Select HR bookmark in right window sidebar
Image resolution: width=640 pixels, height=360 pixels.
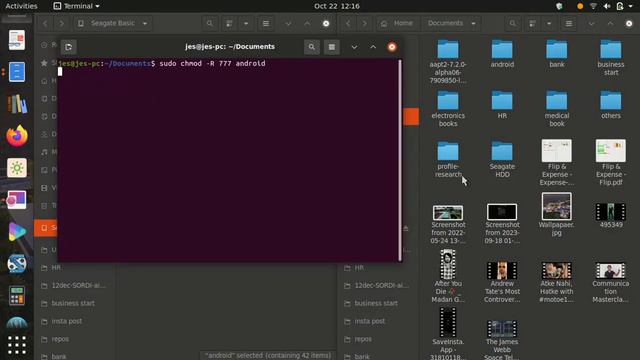coord(378,268)
